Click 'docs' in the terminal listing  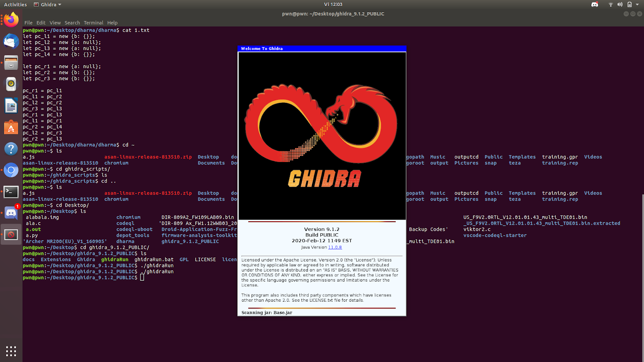tap(29, 259)
